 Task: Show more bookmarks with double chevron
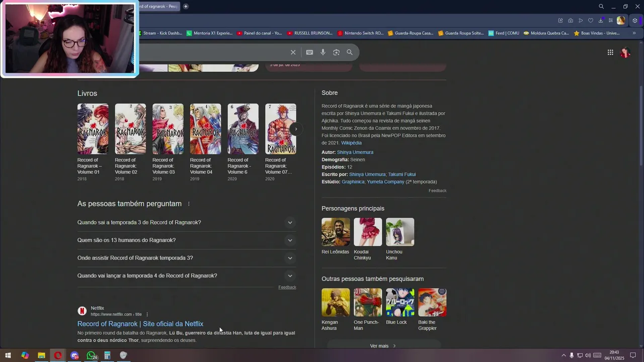tap(634, 33)
